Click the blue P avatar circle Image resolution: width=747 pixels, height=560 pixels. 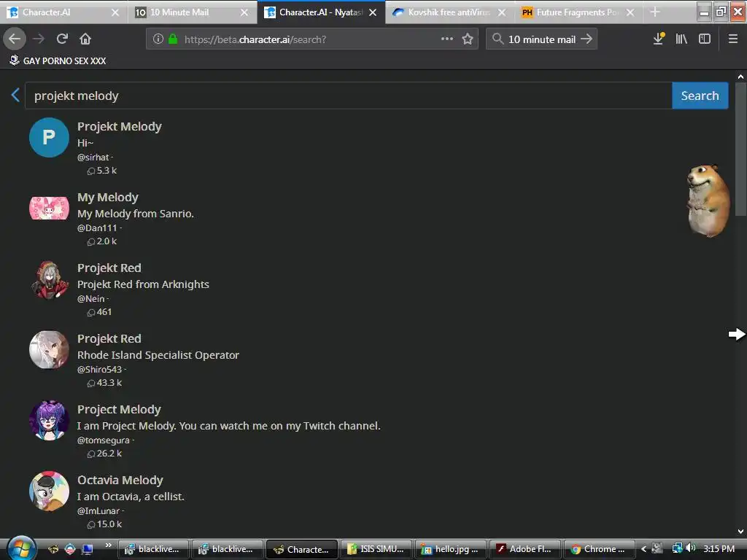pos(49,138)
